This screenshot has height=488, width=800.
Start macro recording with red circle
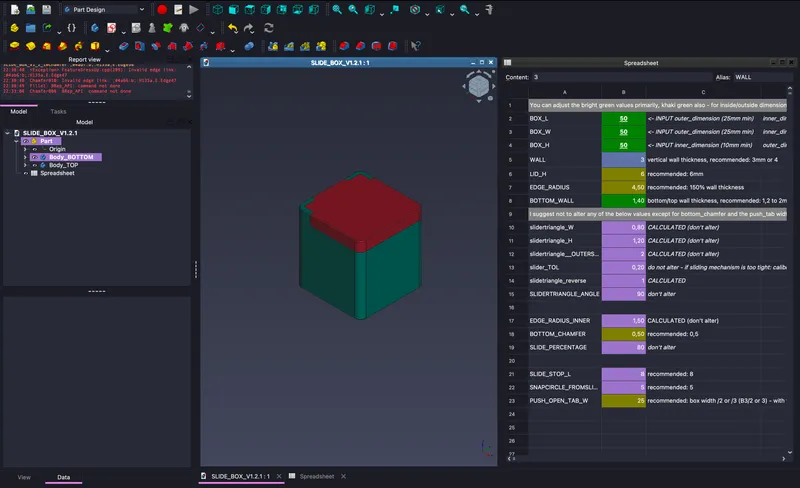point(162,9)
